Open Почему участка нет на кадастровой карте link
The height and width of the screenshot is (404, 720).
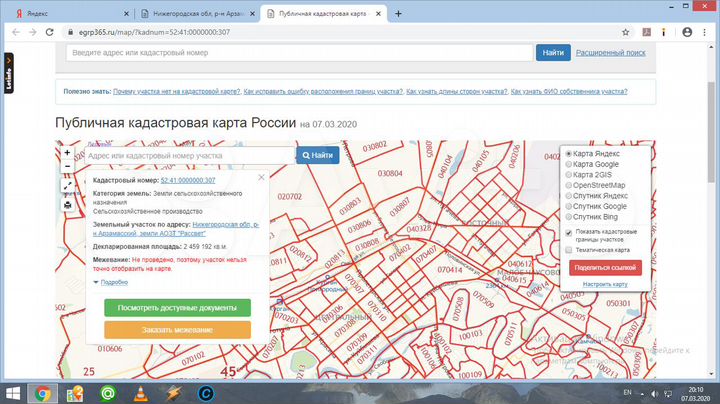pyautogui.click(x=177, y=92)
